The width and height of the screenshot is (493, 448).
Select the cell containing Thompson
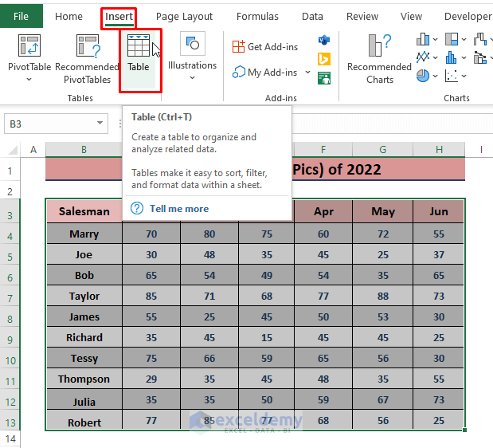point(84,379)
